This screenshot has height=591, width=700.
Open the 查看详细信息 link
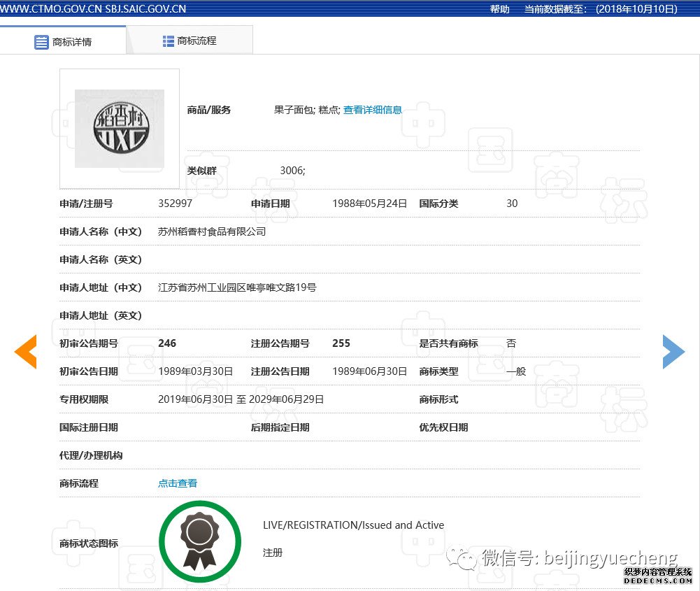click(x=372, y=110)
